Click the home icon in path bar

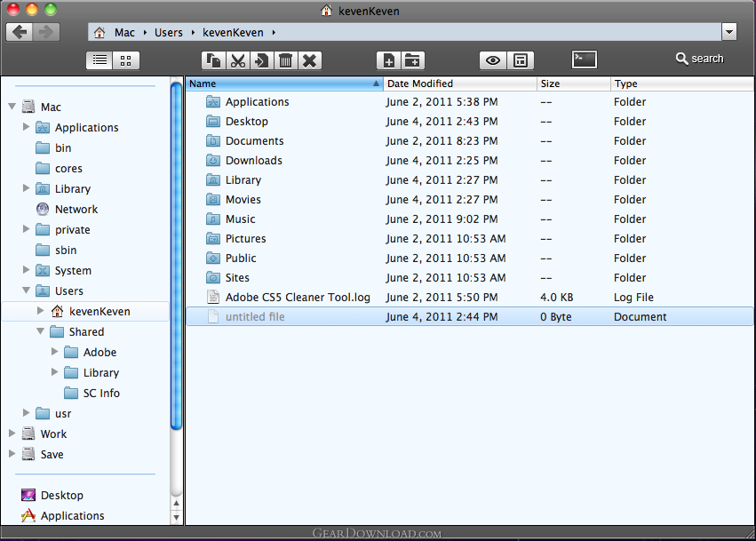point(99,32)
